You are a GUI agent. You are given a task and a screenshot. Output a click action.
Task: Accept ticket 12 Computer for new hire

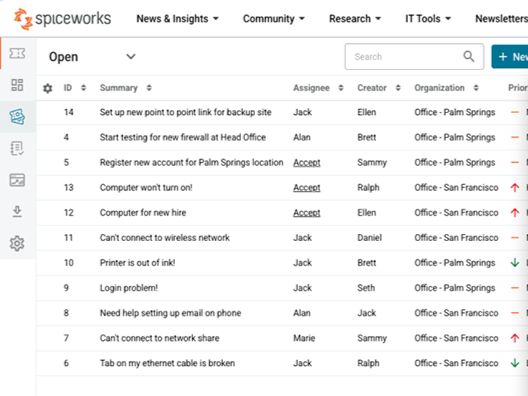[307, 213]
